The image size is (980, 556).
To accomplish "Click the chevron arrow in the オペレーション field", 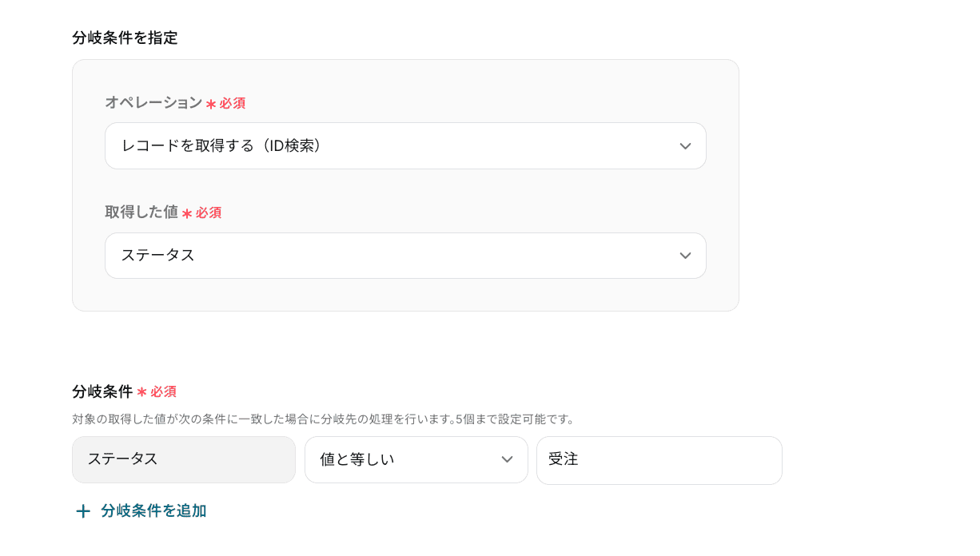I will [x=685, y=146].
